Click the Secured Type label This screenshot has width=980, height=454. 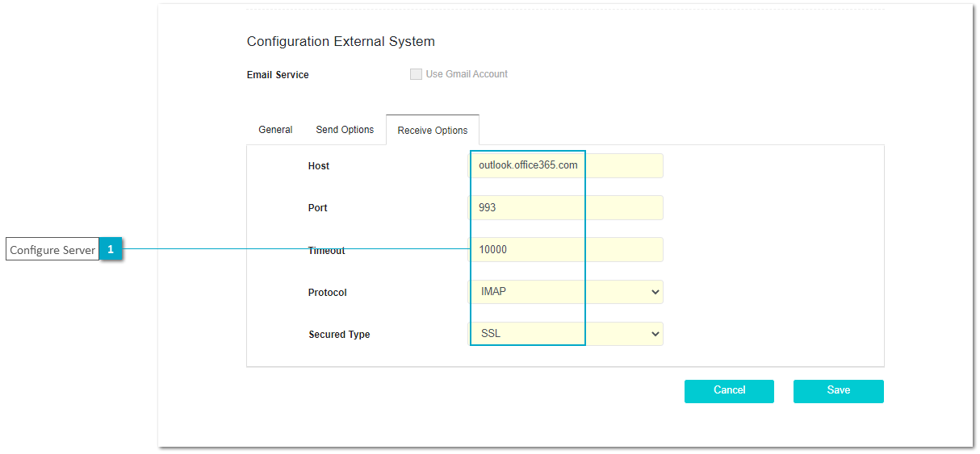click(339, 335)
